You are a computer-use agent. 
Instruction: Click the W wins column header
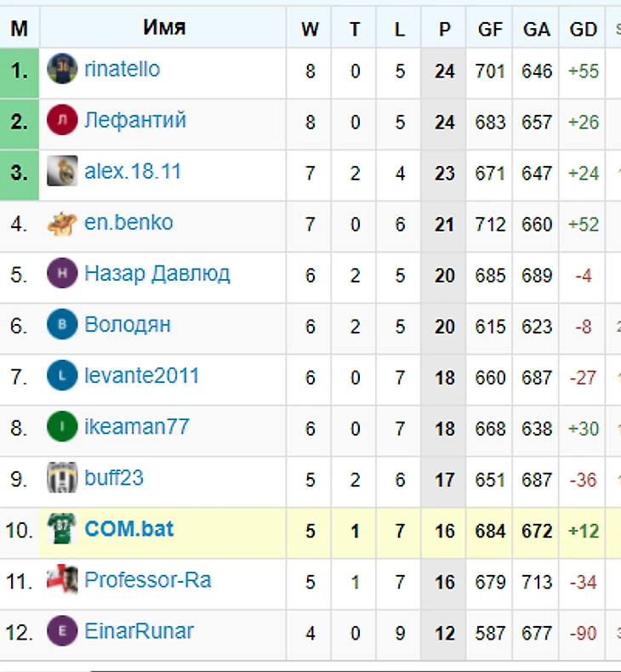coord(310,30)
